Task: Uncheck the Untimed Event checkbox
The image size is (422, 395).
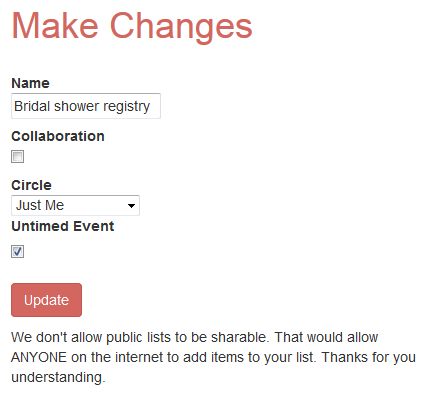Action: pyautogui.click(x=17, y=251)
